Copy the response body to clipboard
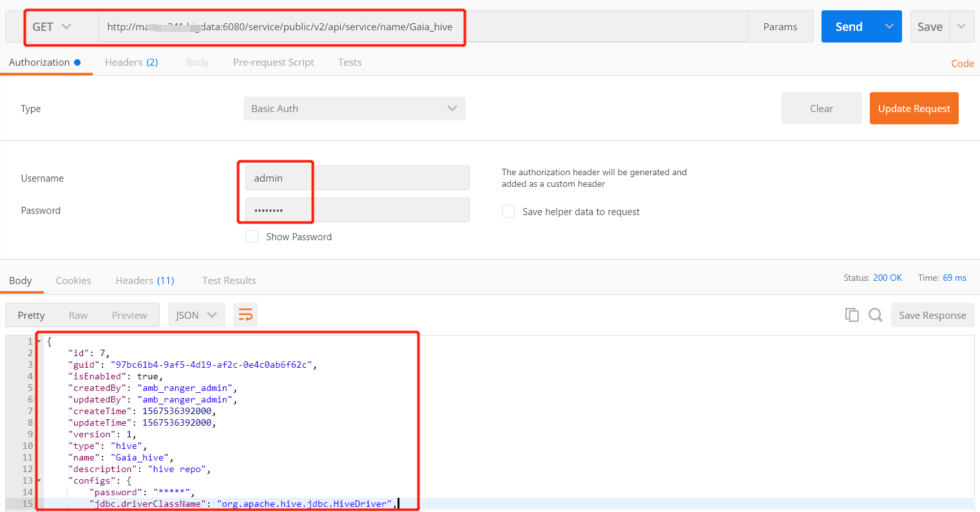This screenshot has width=980, height=512. tap(852, 315)
